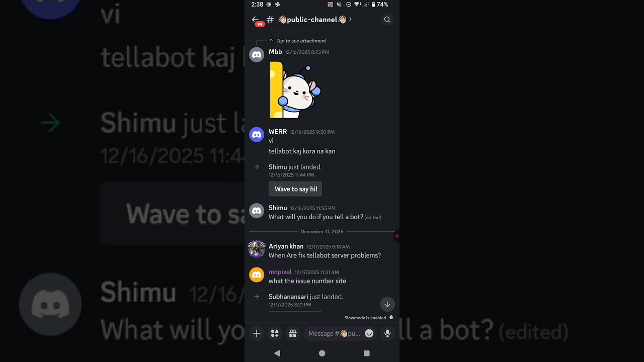Expand public-channel details chevron
Viewport: 644px width, 362px height.
[x=350, y=20]
